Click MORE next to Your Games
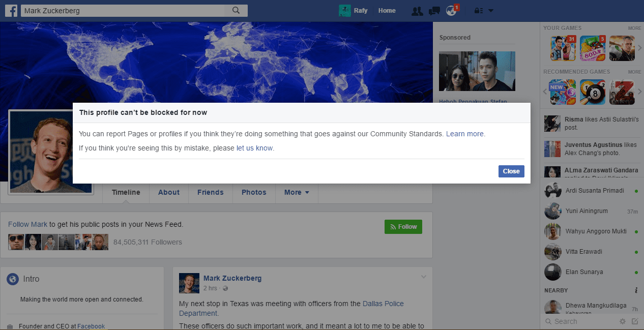The height and width of the screenshot is (330, 644). coord(634,28)
